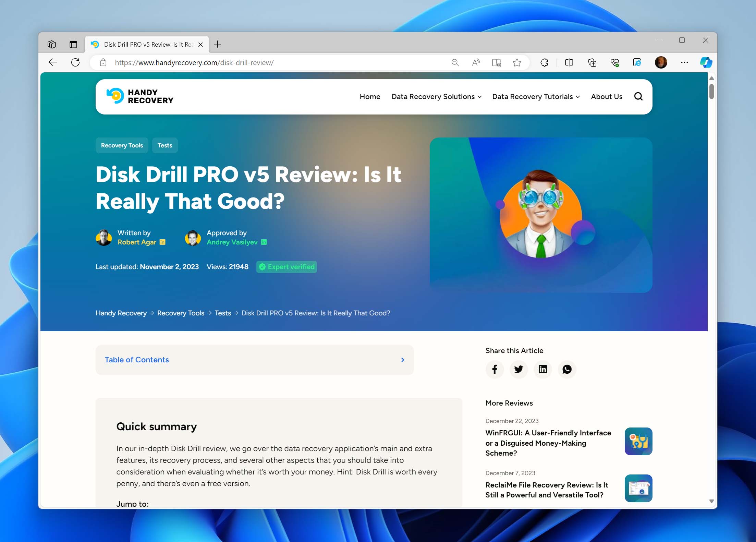The image size is (756, 542).
Task: Activate Read aloud icon
Action: 476,62
